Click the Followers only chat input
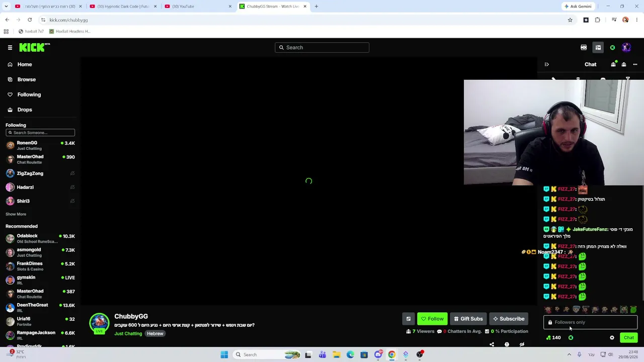Viewport: 644px width, 362px height. 590,322
